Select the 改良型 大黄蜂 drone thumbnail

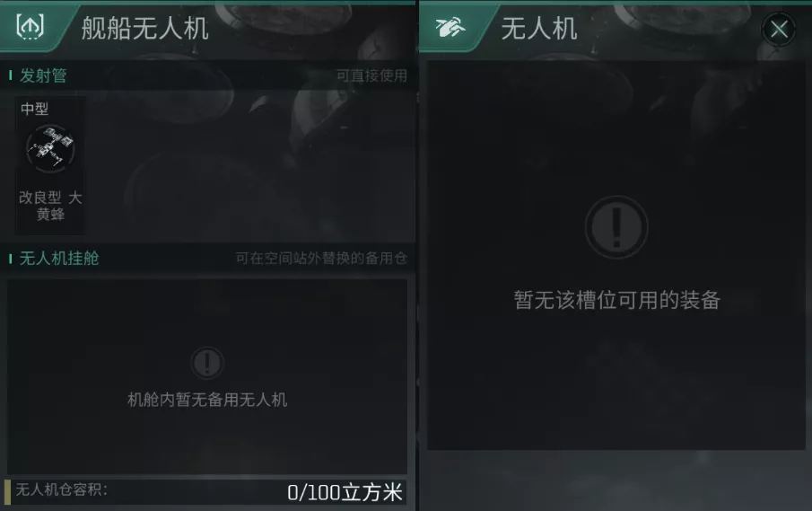click(x=51, y=149)
